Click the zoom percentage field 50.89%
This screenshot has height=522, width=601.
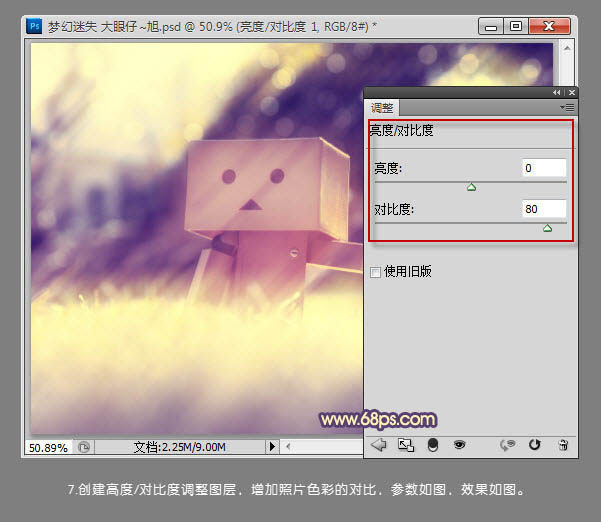pos(48,447)
